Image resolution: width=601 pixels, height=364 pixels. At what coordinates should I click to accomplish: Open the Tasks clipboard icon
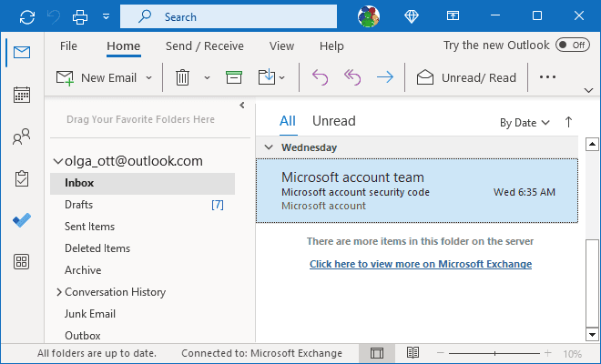click(22, 178)
